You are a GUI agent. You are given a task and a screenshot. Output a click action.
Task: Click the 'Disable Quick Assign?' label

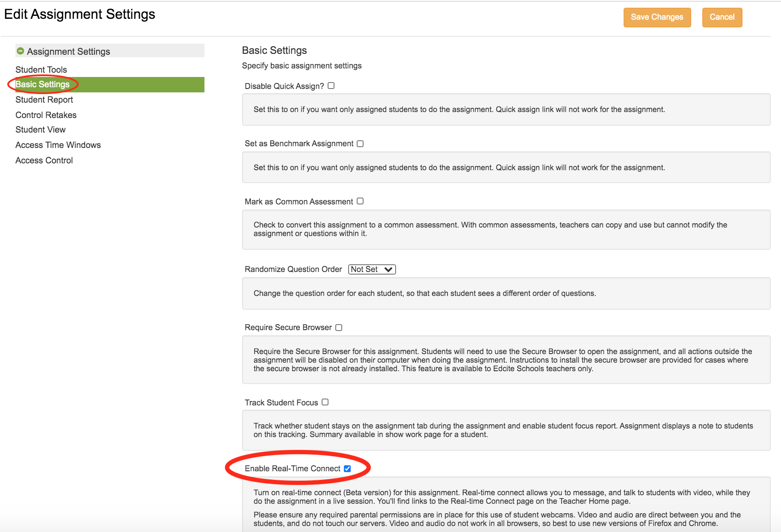[284, 86]
